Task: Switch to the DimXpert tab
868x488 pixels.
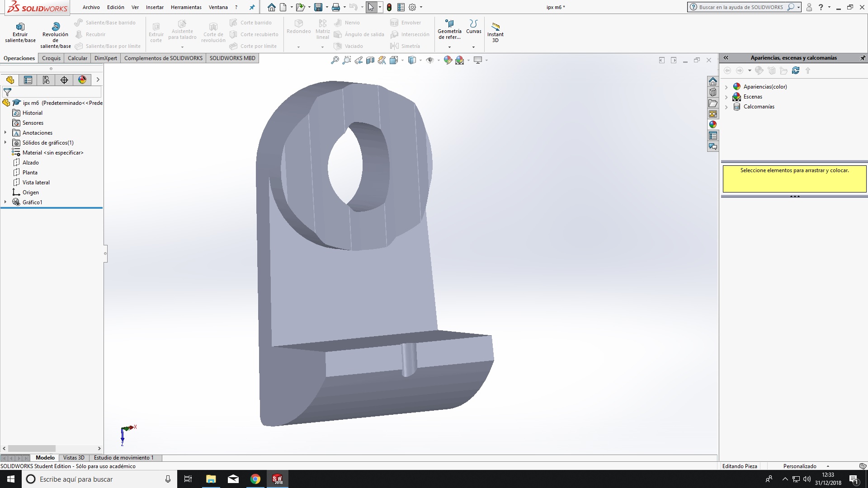Action: (106, 58)
